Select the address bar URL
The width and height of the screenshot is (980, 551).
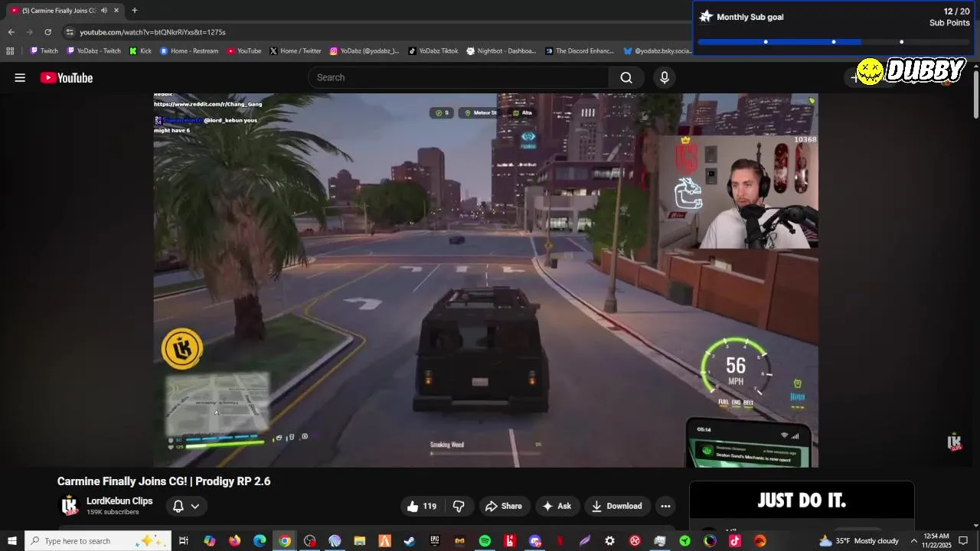coord(152,32)
